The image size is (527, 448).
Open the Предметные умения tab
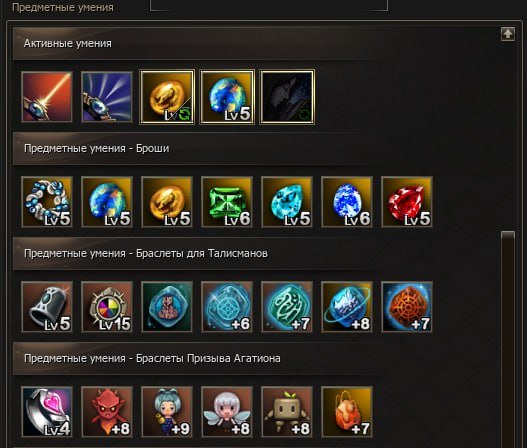point(63,7)
